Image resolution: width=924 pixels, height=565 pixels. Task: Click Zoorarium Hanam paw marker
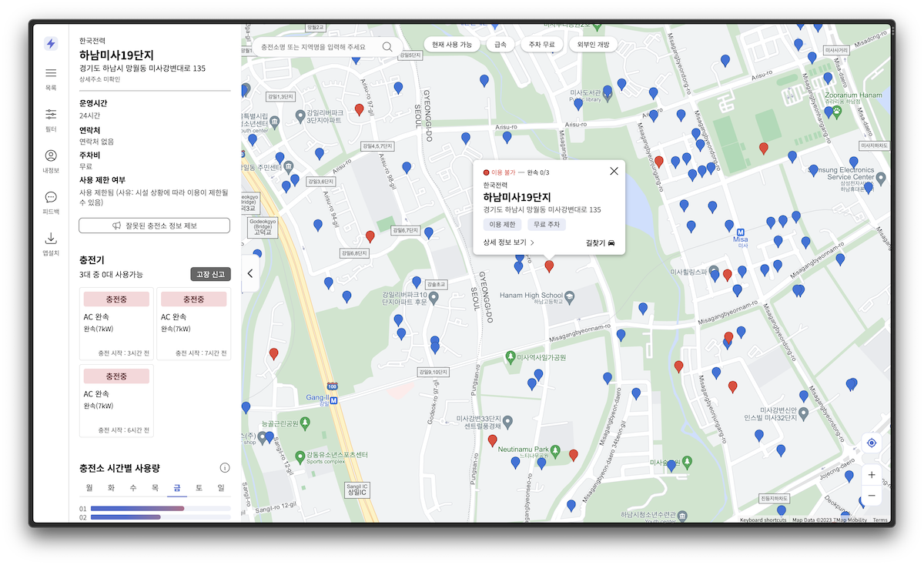pyautogui.click(x=837, y=112)
